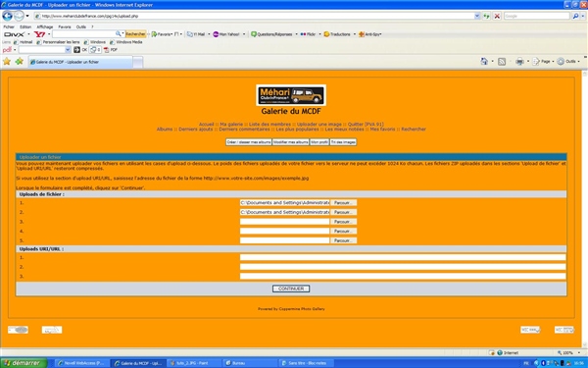The height and width of the screenshot is (368, 588).
Task: Click the CONTINUER button
Action: 291,289
